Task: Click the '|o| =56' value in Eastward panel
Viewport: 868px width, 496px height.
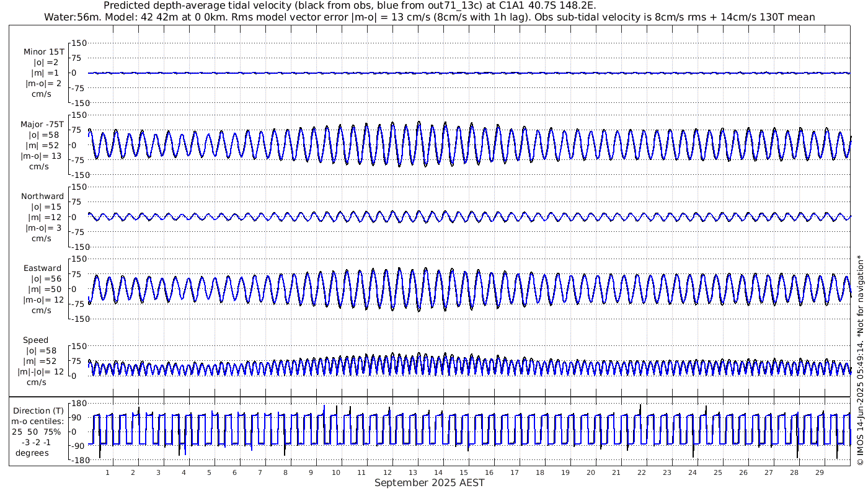Action: click(x=42, y=279)
